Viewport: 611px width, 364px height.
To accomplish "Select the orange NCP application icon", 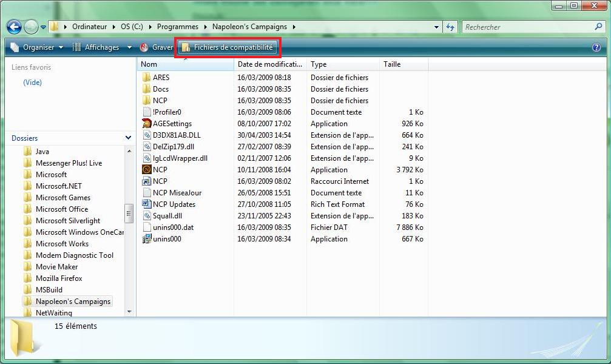I will [x=146, y=170].
